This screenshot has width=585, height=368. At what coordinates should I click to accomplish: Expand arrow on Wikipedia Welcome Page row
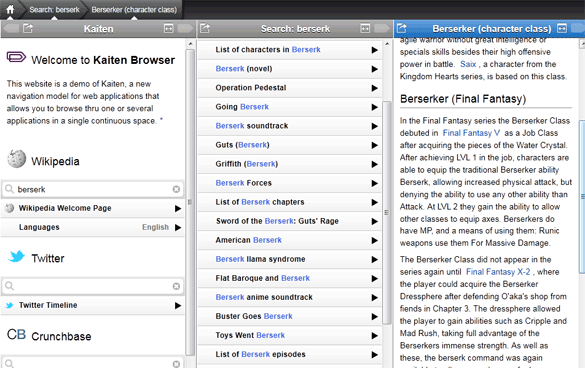point(178,209)
